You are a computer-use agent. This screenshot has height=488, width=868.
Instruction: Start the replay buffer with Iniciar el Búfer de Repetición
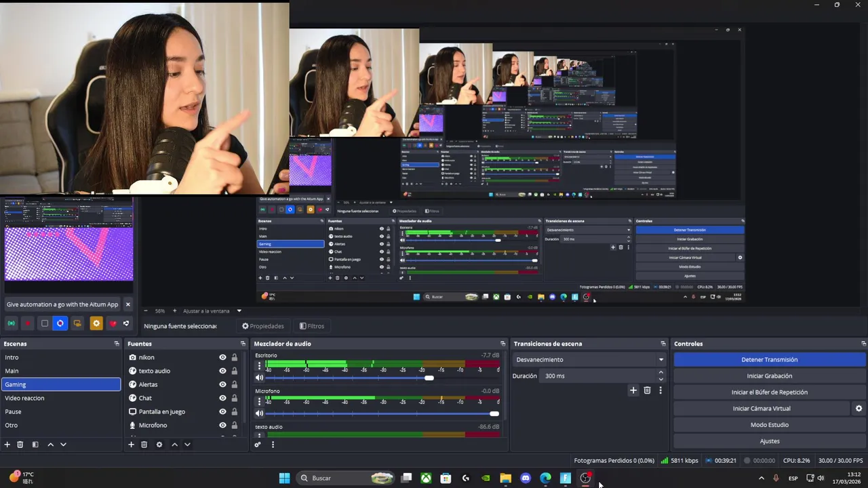[769, 392]
